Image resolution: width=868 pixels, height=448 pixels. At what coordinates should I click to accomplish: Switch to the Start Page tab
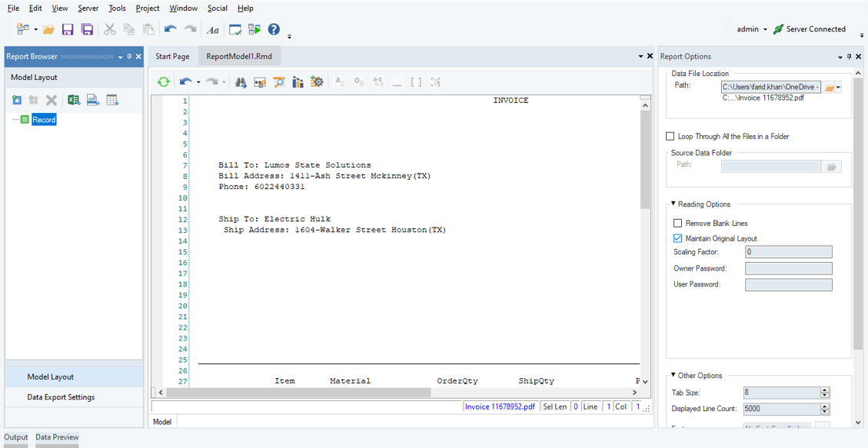pos(172,56)
